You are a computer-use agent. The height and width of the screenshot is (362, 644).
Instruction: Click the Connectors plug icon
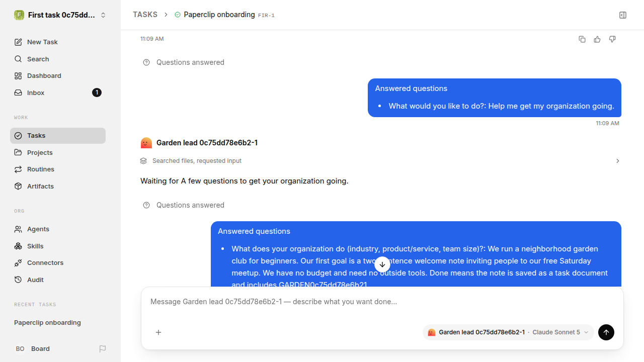coord(18,263)
